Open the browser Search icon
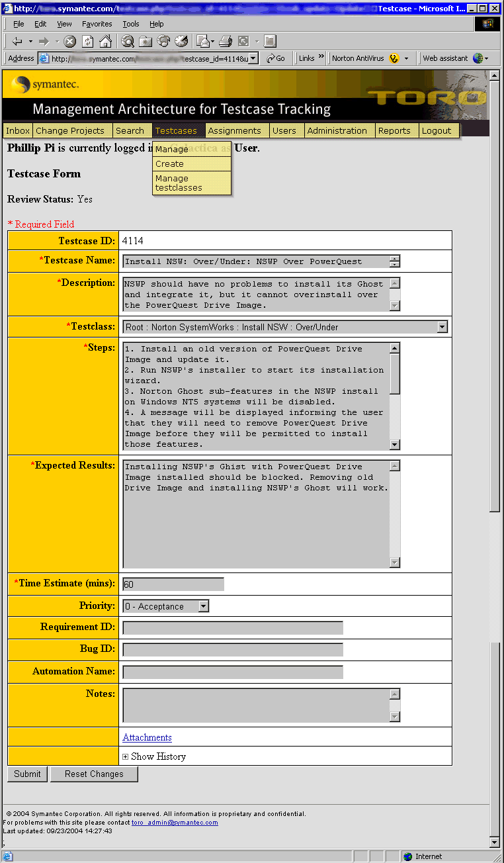 (x=128, y=41)
